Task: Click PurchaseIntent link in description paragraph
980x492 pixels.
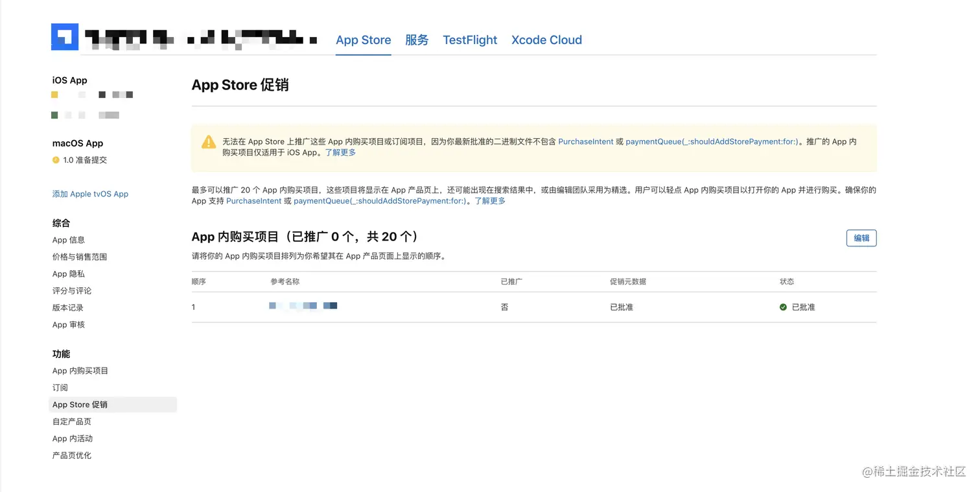Action: click(x=254, y=201)
